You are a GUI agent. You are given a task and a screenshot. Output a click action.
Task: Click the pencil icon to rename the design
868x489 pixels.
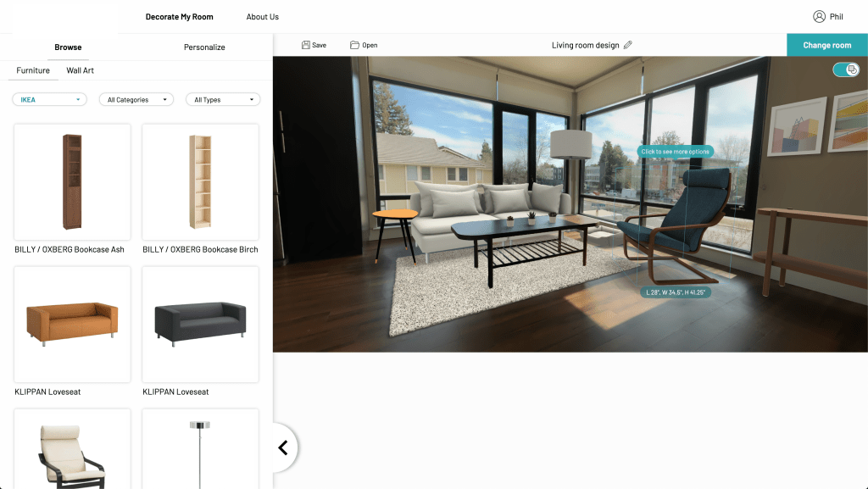point(627,44)
